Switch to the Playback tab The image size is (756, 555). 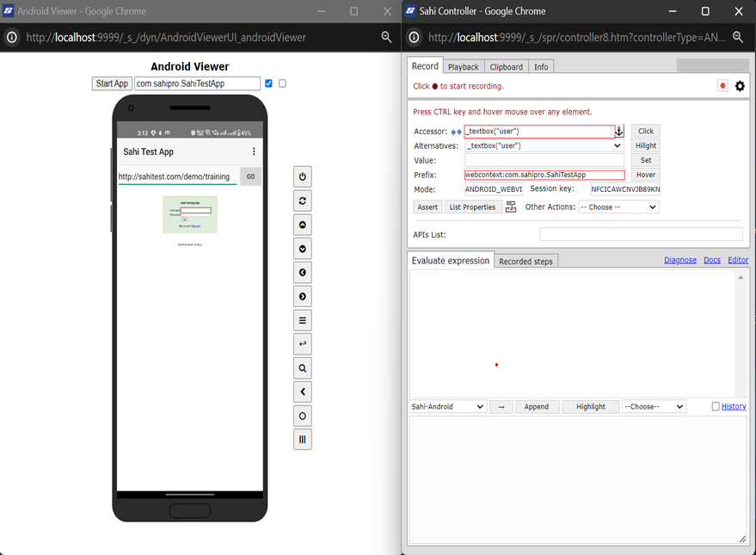coord(464,67)
